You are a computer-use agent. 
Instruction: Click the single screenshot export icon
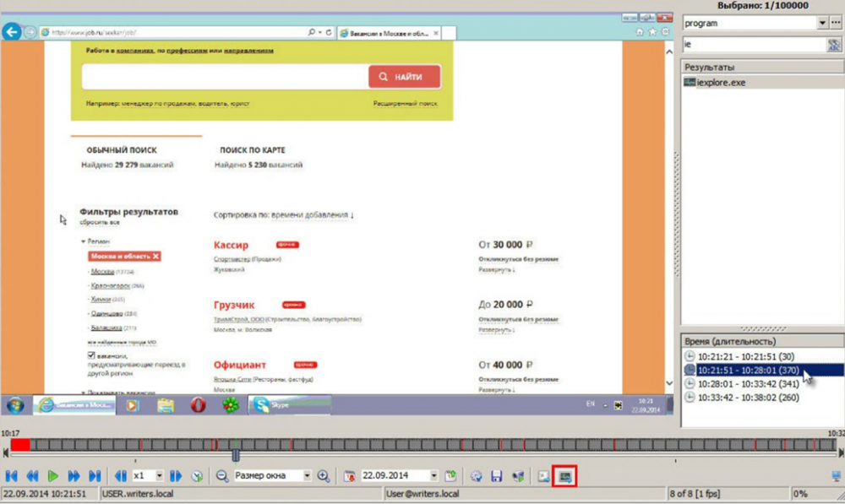[x=543, y=476]
